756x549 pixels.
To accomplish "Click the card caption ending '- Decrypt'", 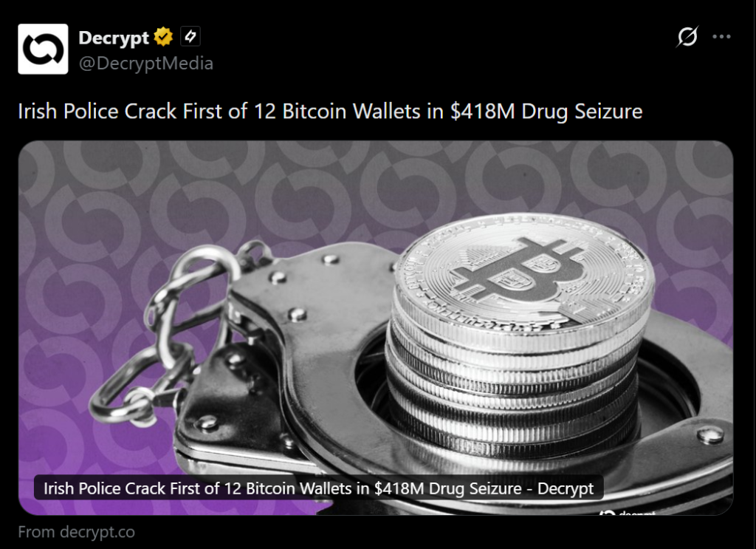I will 319,488.
